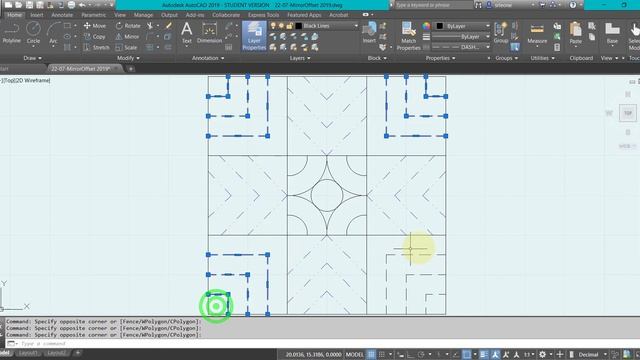Click the Move tool in Modify panel
This screenshot has width=640, height=360.
pos(95,26)
